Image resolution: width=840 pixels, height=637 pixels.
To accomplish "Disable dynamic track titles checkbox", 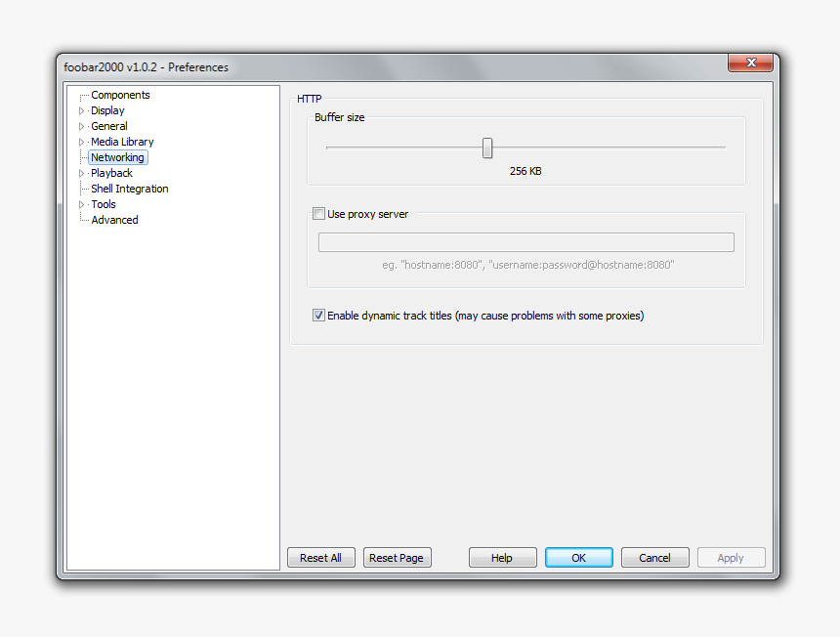I will [x=318, y=316].
